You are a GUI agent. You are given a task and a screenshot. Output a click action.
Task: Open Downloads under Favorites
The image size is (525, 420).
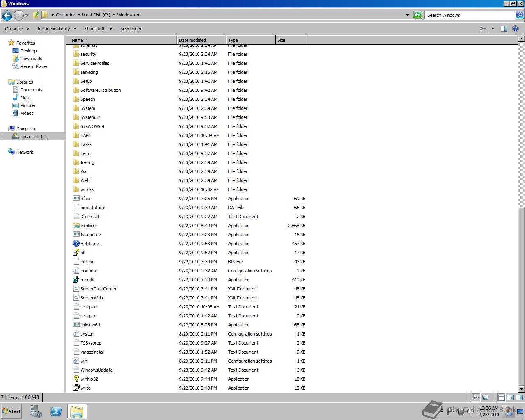click(x=31, y=59)
